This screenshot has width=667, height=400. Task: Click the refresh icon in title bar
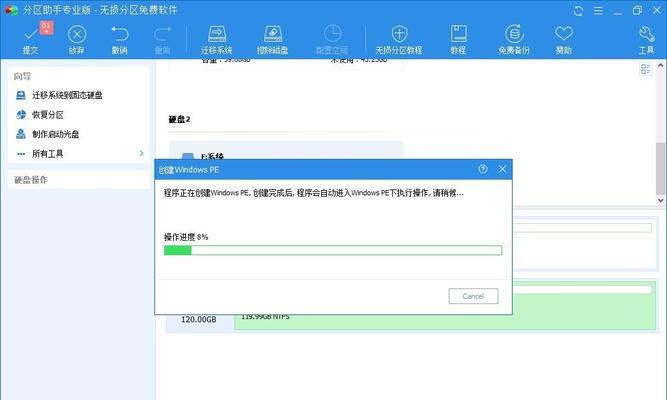pos(578,11)
